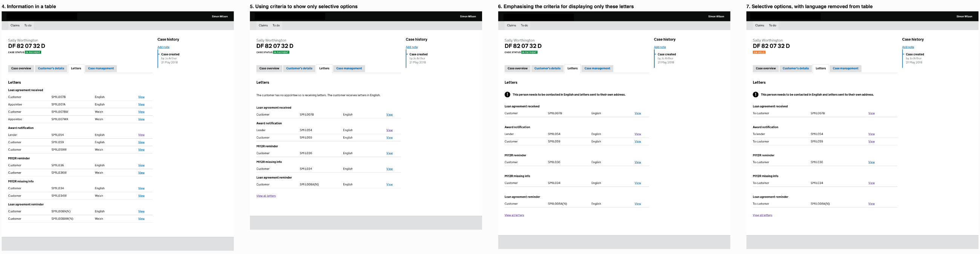Click the 'Case created' history entry in mockup 5
This screenshot has height=254, width=980.
pos(418,54)
